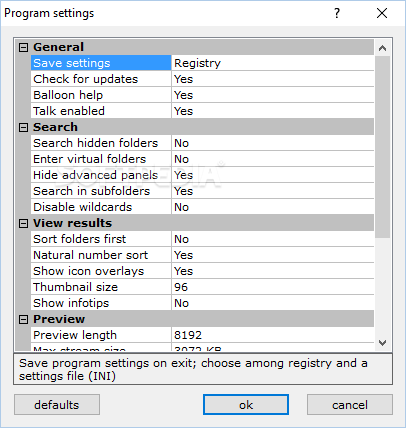Select the Show icon overlays setting
The width and height of the screenshot is (406, 428).
101,271
